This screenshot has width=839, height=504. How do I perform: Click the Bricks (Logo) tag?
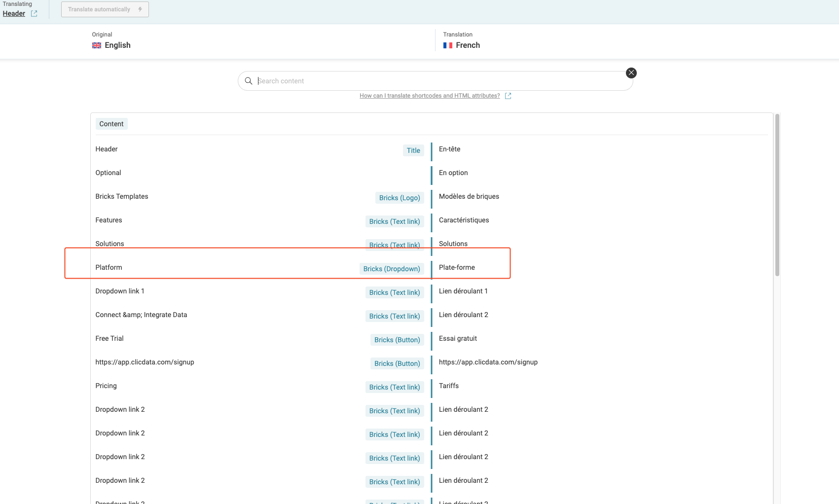pos(400,198)
